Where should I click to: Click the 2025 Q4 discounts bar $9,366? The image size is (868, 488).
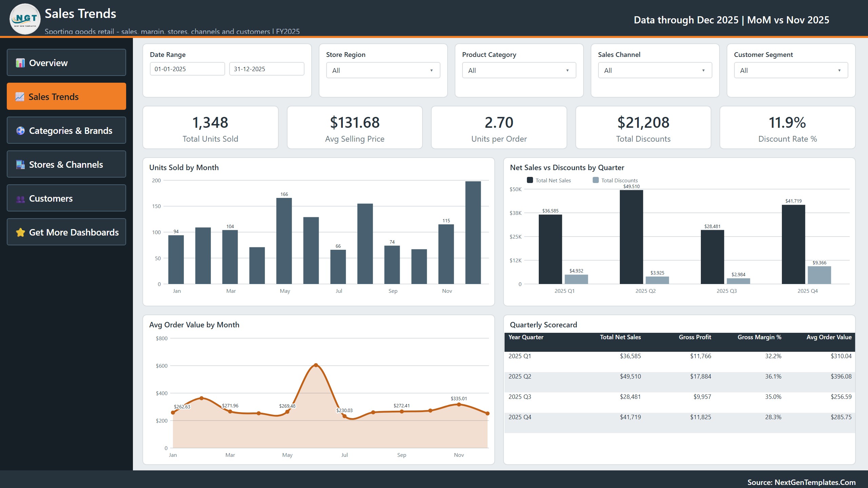[820, 275]
